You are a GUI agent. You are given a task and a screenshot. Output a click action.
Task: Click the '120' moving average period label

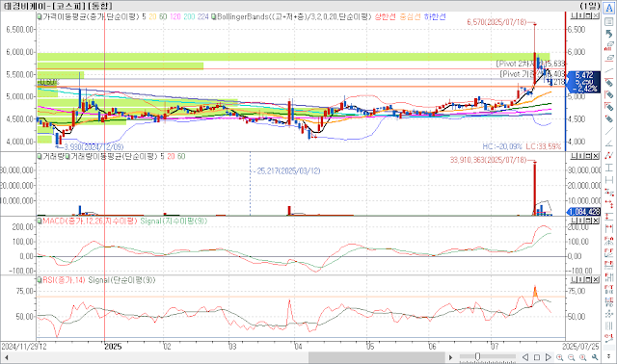(x=175, y=16)
